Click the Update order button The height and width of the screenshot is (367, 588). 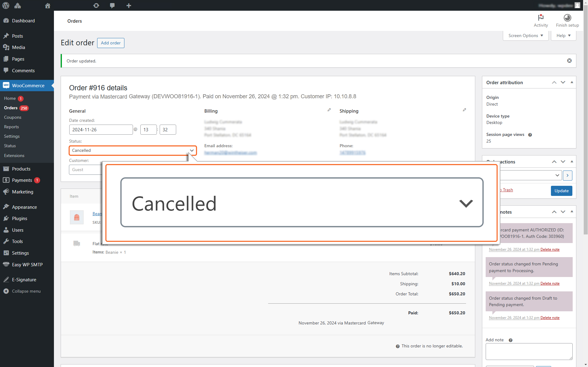click(x=561, y=191)
